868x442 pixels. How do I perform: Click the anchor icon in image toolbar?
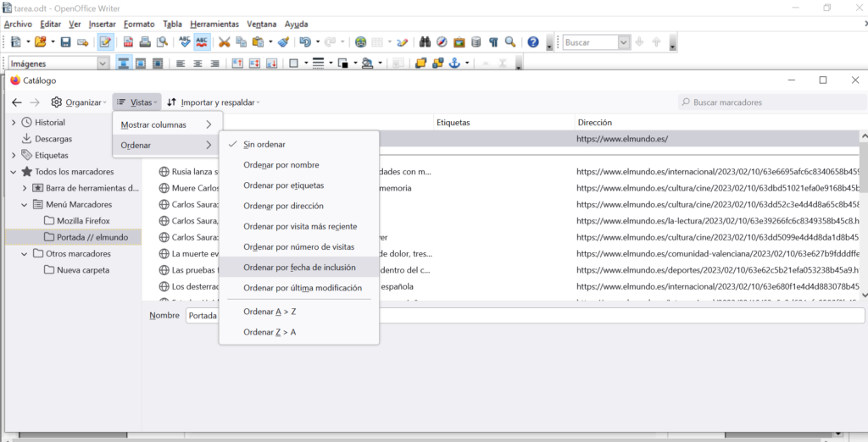coord(453,64)
